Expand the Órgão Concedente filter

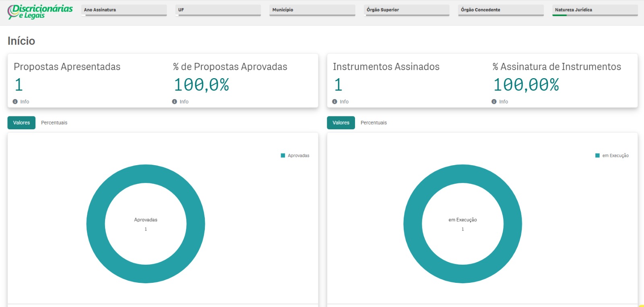pyautogui.click(x=501, y=10)
